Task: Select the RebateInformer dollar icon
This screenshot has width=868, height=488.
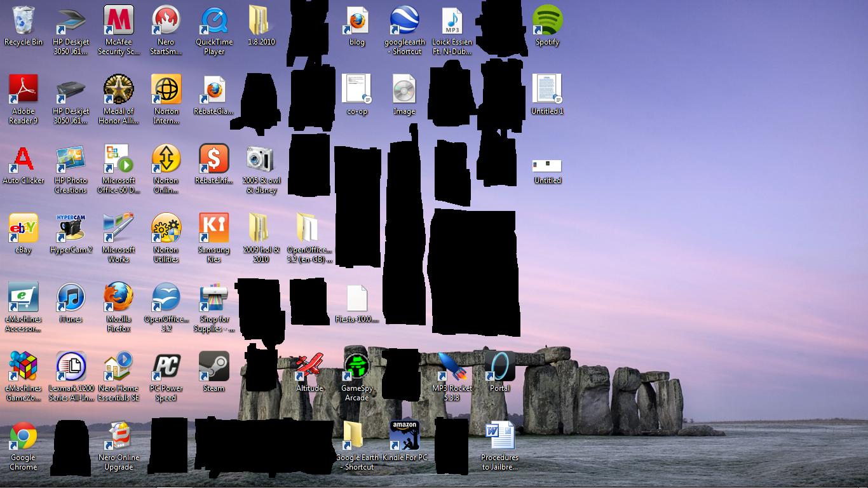Action: pyautogui.click(x=214, y=159)
